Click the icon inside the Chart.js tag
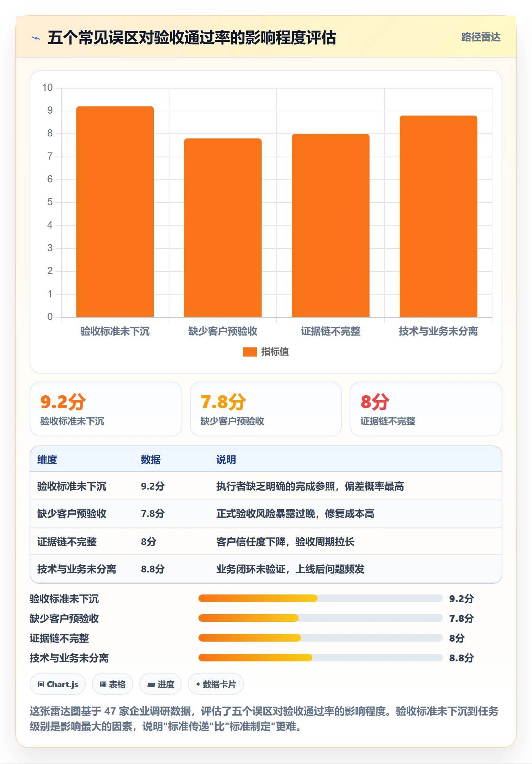The height and width of the screenshot is (764, 532). [41, 685]
